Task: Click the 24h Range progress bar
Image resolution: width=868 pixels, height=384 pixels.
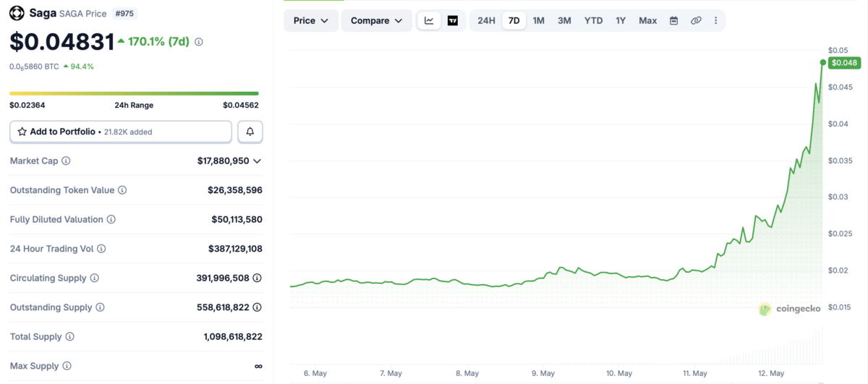Action: (x=134, y=93)
